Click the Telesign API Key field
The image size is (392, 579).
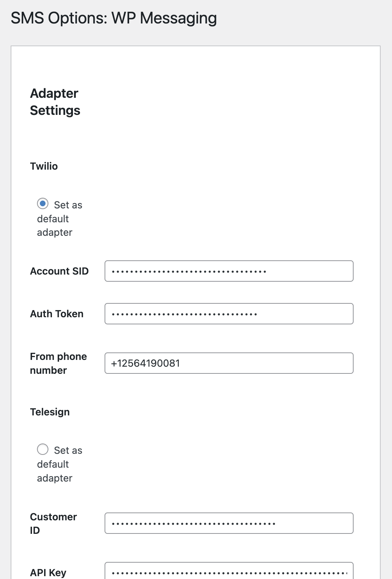click(229, 570)
